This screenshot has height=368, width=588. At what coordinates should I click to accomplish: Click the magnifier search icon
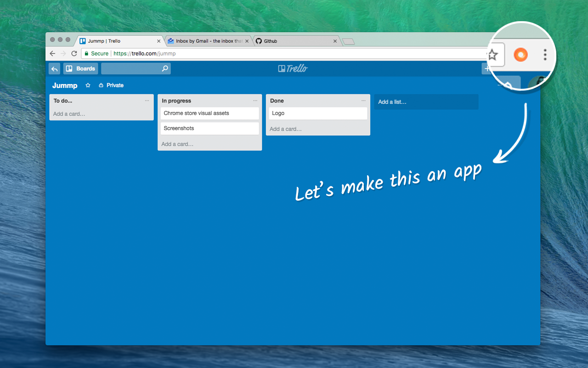(165, 69)
